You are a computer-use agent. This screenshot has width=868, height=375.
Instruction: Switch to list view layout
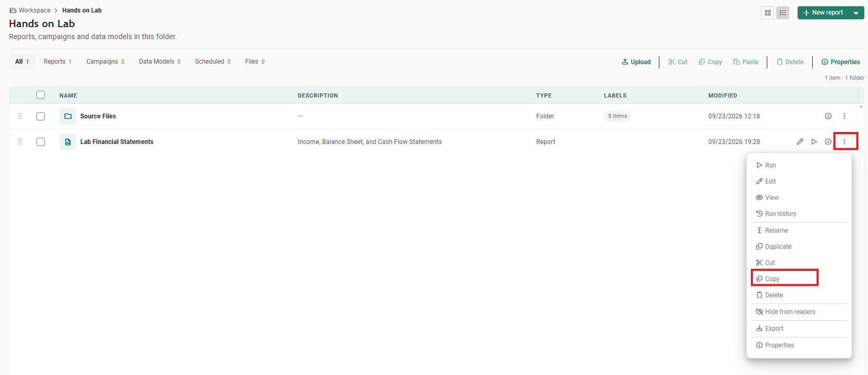coord(782,13)
